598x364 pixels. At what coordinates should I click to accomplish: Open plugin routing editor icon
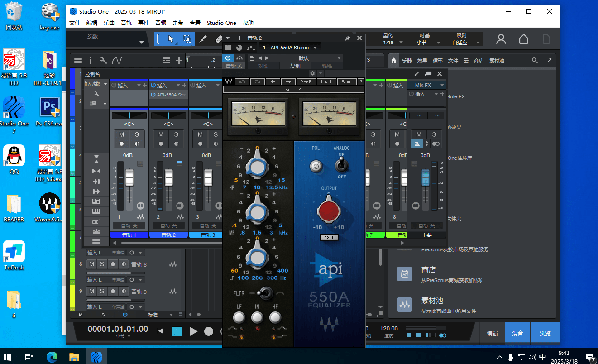click(x=251, y=48)
